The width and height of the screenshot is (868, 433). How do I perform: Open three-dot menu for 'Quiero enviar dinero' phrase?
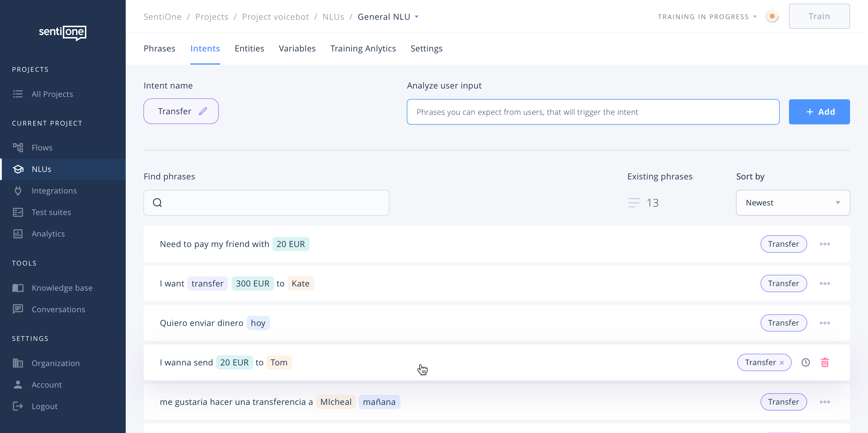click(825, 323)
